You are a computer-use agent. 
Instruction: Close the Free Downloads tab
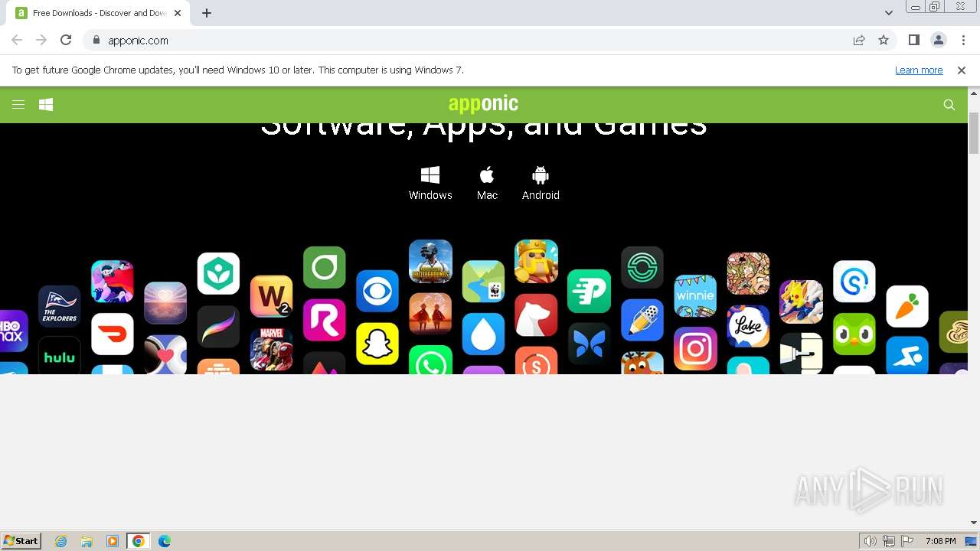click(178, 13)
